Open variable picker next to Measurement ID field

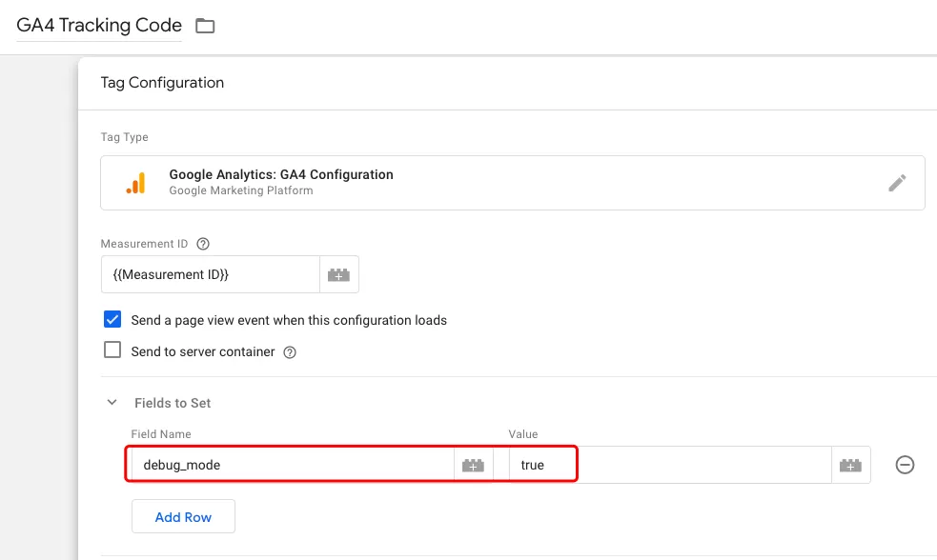point(338,274)
